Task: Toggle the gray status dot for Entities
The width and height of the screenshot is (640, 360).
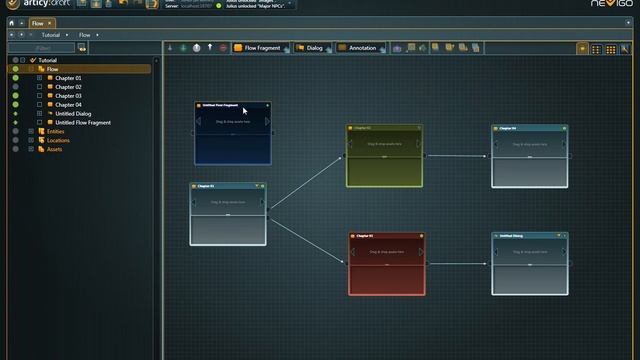Action: 16,131
